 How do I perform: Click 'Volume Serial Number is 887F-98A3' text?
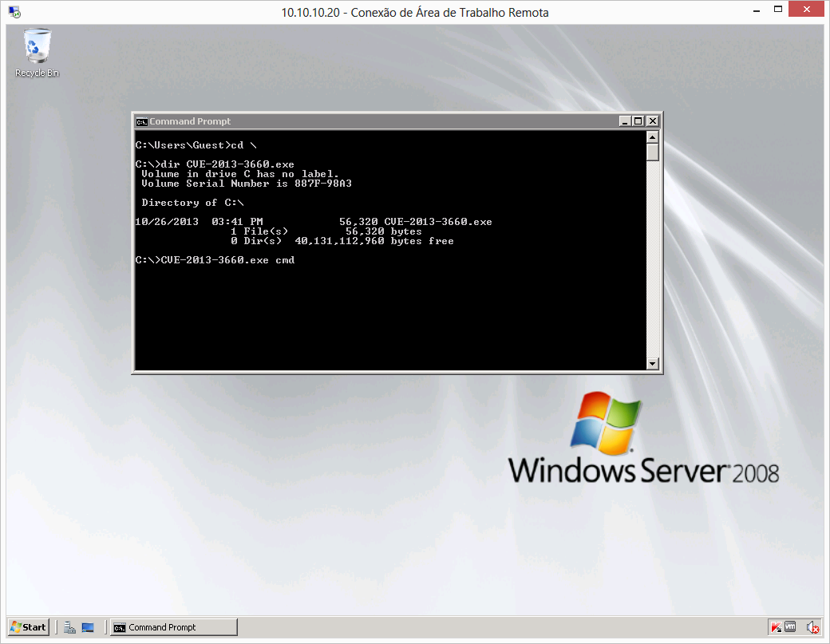click(x=246, y=183)
